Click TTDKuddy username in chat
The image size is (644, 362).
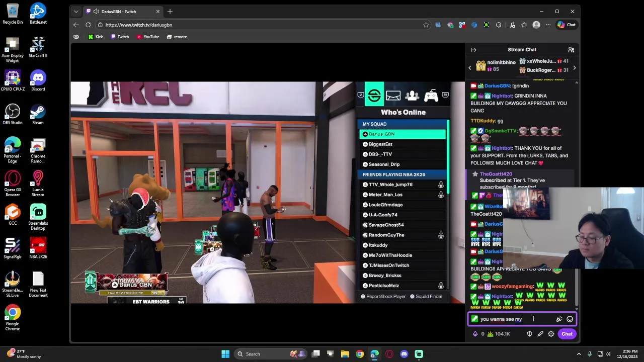coord(482,121)
